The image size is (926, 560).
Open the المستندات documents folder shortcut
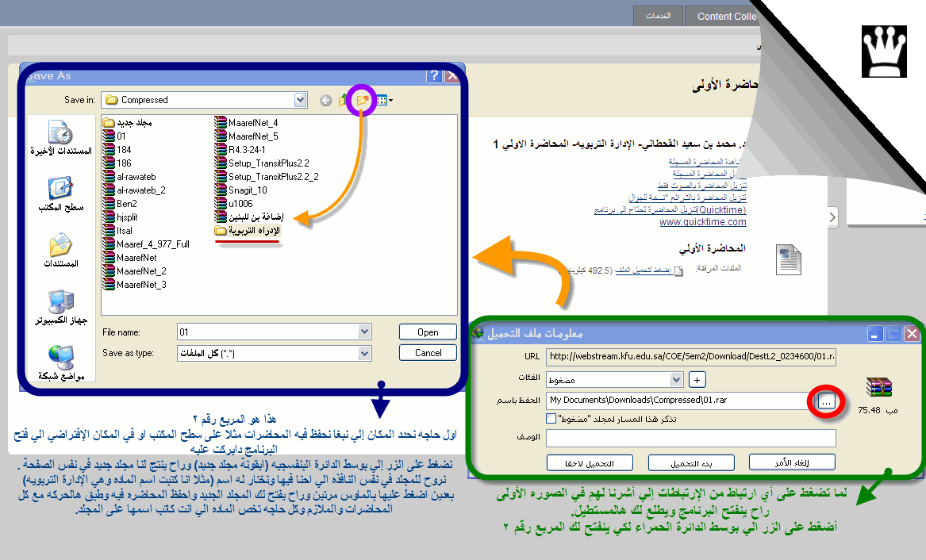[x=61, y=250]
